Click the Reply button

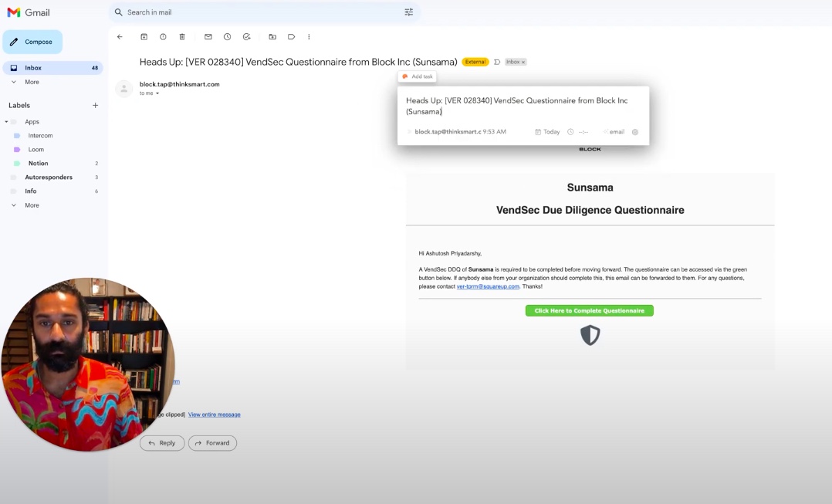tap(162, 443)
